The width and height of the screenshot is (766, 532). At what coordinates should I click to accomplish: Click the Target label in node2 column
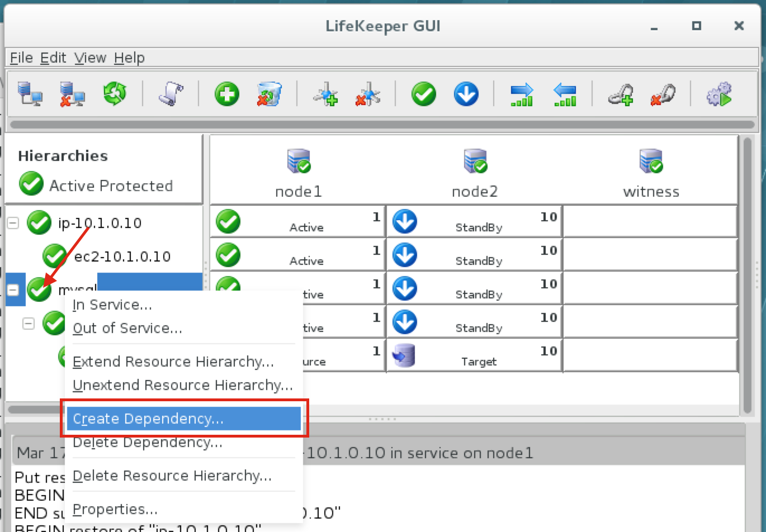[479, 362]
